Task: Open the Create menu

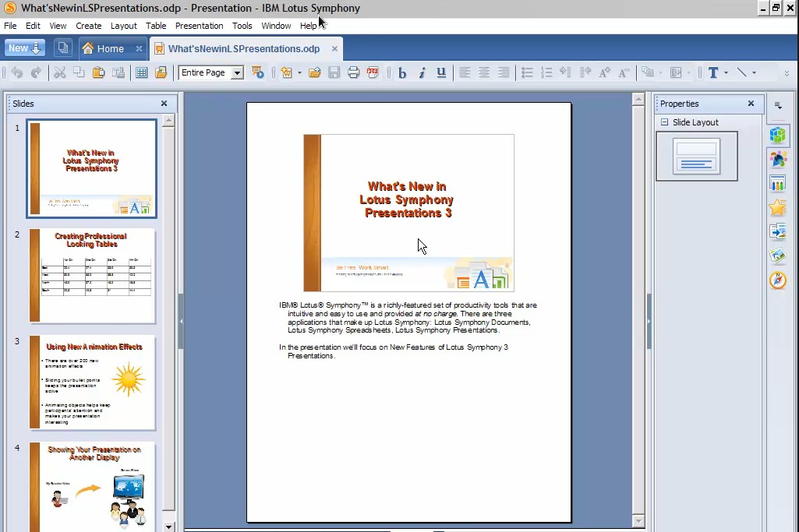Action: pos(89,26)
